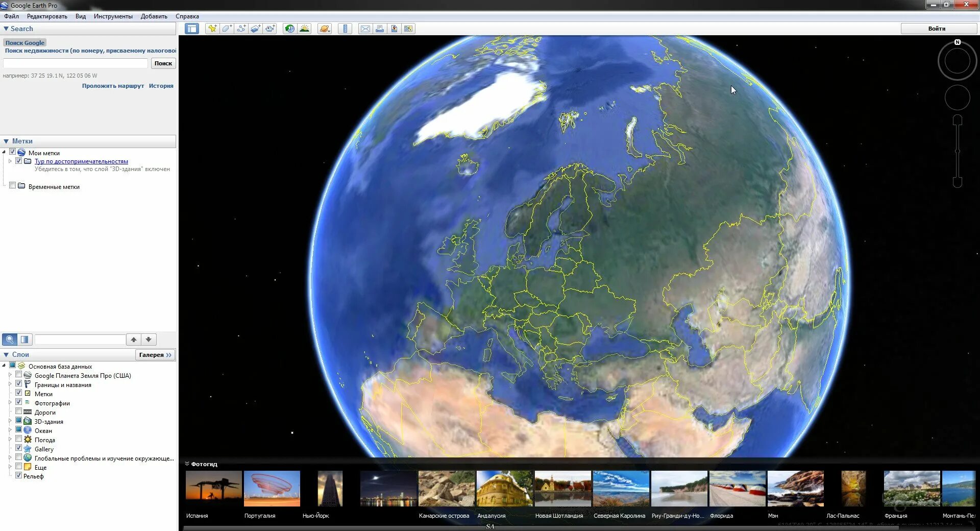Screen dimensions: 980x531
Task: Click the zoom out end of the zoom slider
Action: coord(958,182)
